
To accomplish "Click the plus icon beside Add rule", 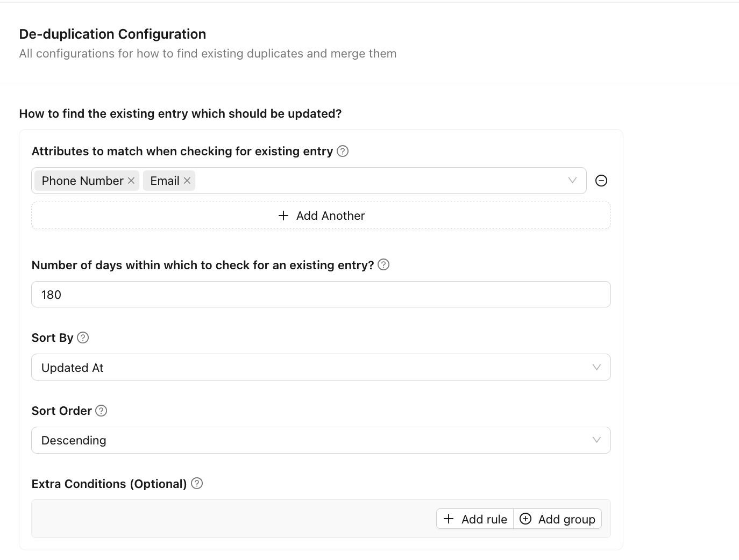I will (449, 519).
